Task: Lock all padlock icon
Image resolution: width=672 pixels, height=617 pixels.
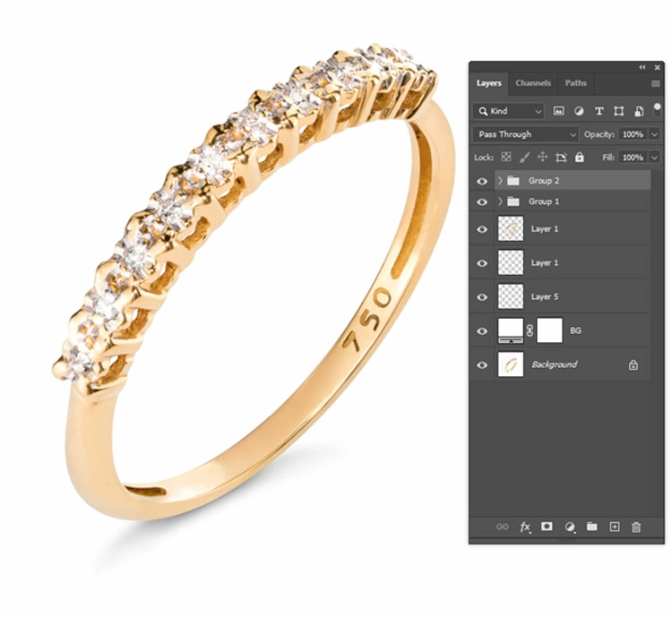Action: (580, 158)
